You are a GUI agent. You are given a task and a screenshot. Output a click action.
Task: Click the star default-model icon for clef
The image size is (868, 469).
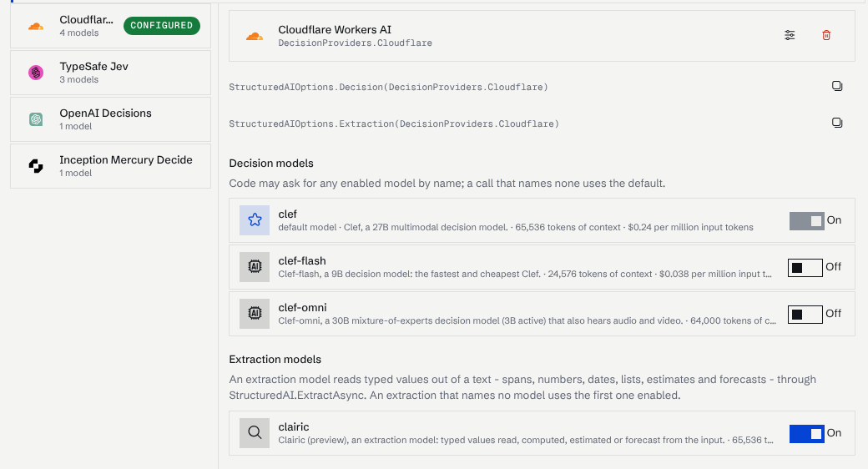tap(255, 220)
